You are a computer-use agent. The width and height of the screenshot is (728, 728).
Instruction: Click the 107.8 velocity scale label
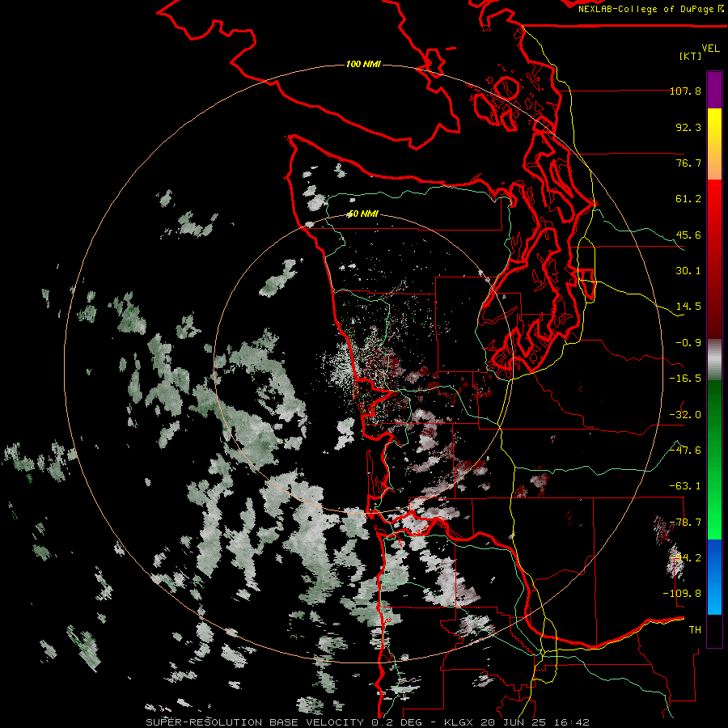click(x=685, y=91)
